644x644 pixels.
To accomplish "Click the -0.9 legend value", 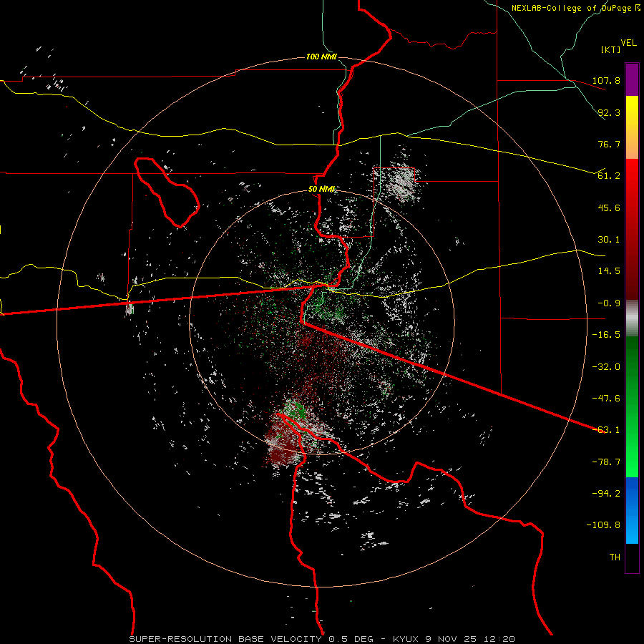I will [609, 303].
